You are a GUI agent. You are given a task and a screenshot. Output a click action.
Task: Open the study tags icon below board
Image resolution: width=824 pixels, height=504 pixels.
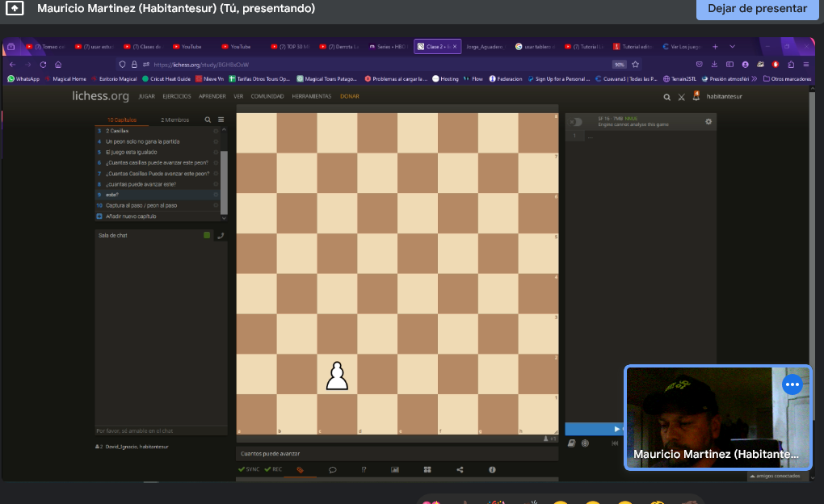pos(300,469)
